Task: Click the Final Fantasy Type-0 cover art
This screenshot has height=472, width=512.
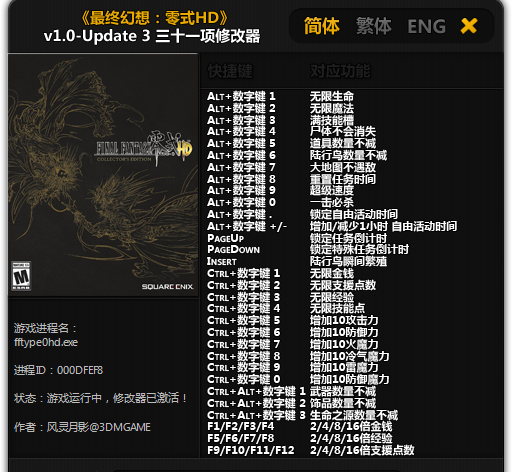Action: coord(103,175)
